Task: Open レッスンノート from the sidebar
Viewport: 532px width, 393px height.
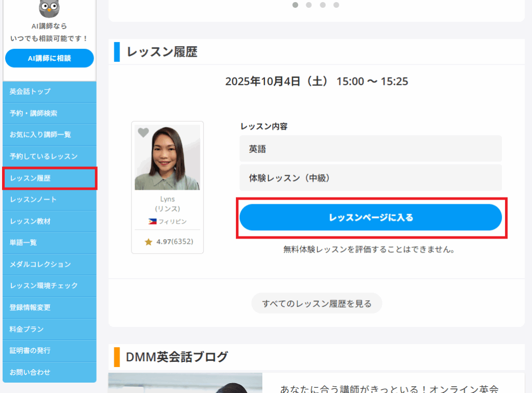Action: [49, 200]
